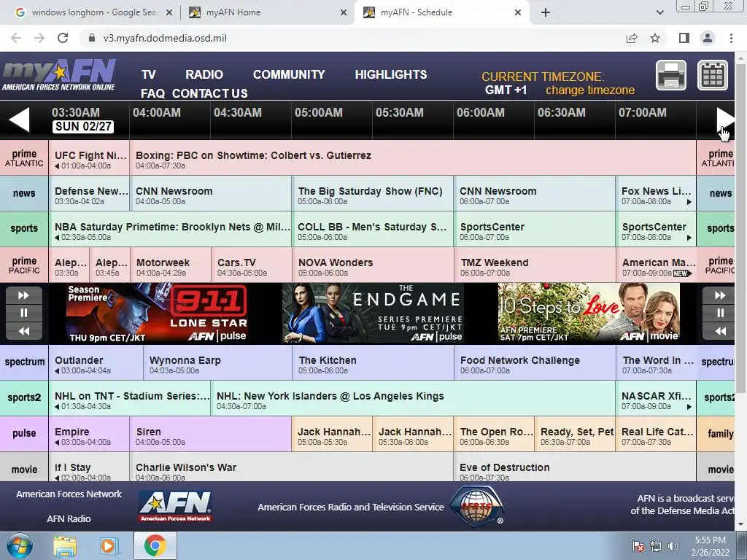
Task: Advance schedule to later times arrow
Action: click(726, 119)
